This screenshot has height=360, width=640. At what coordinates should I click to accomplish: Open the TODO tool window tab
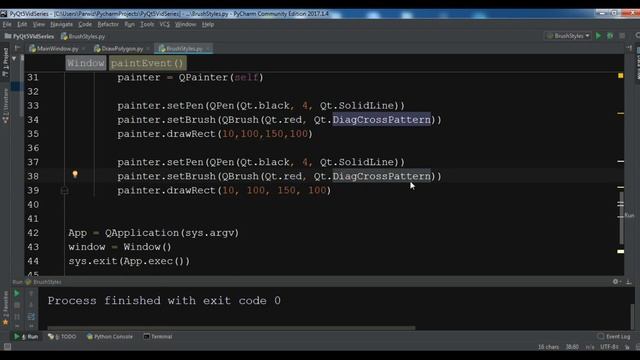click(62, 337)
